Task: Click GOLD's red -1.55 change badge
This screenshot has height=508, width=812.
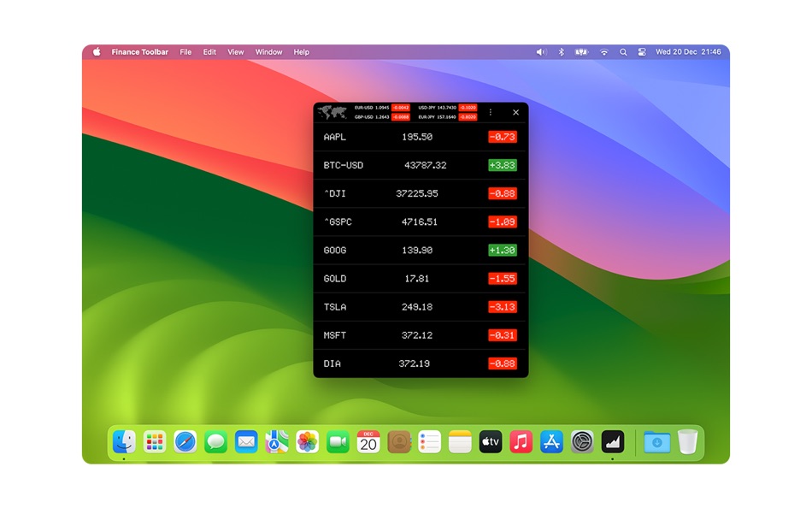Action: point(503,278)
